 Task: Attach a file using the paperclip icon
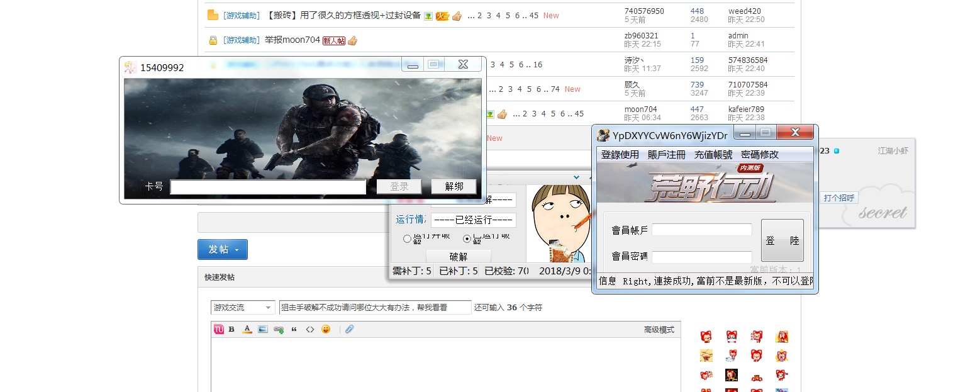(350, 329)
